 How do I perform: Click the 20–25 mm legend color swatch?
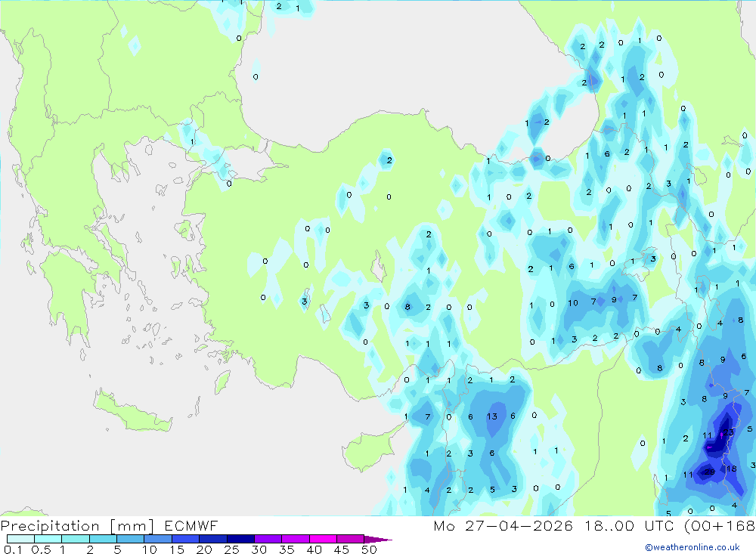point(212,539)
